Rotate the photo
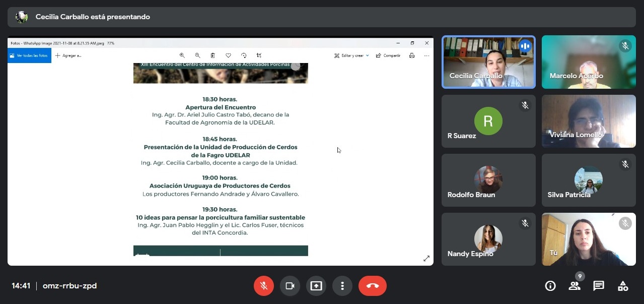This screenshot has width=644, height=304. point(244,55)
